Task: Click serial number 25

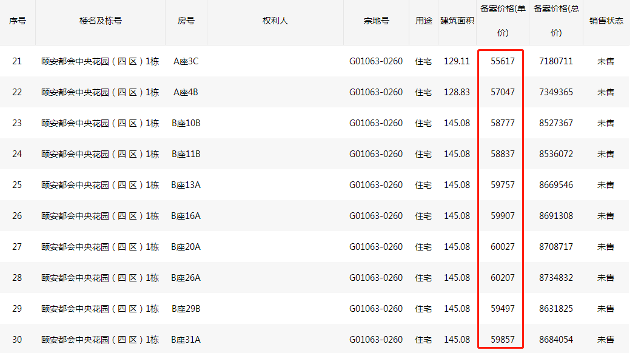Action: [x=17, y=185]
